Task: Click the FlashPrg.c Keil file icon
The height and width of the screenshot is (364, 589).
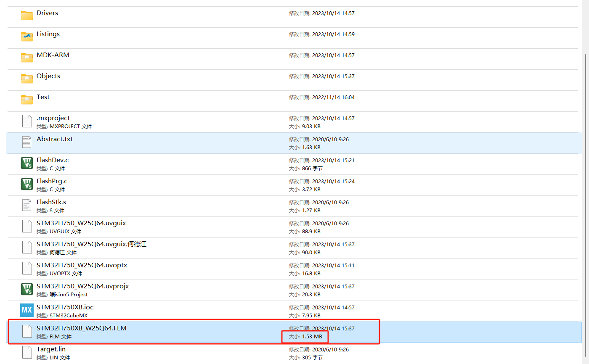Action: pos(27,184)
